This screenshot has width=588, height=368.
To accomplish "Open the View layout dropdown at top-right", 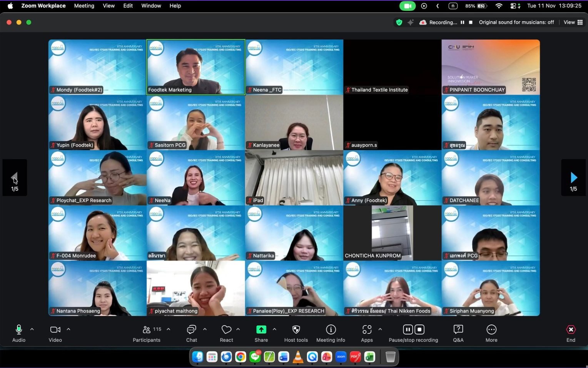I will [573, 22].
